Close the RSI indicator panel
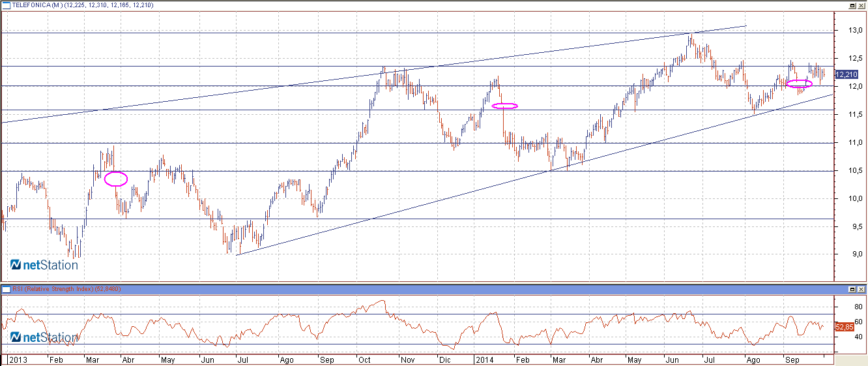This screenshot has height=366, width=868. pyautogui.click(x=861, y=288)
